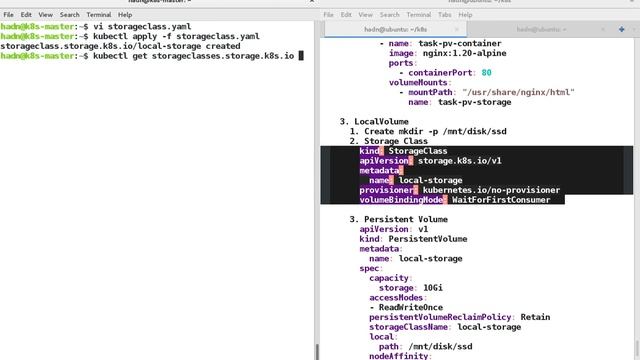Open View menu in k8s-master terminal

[45, 15]
